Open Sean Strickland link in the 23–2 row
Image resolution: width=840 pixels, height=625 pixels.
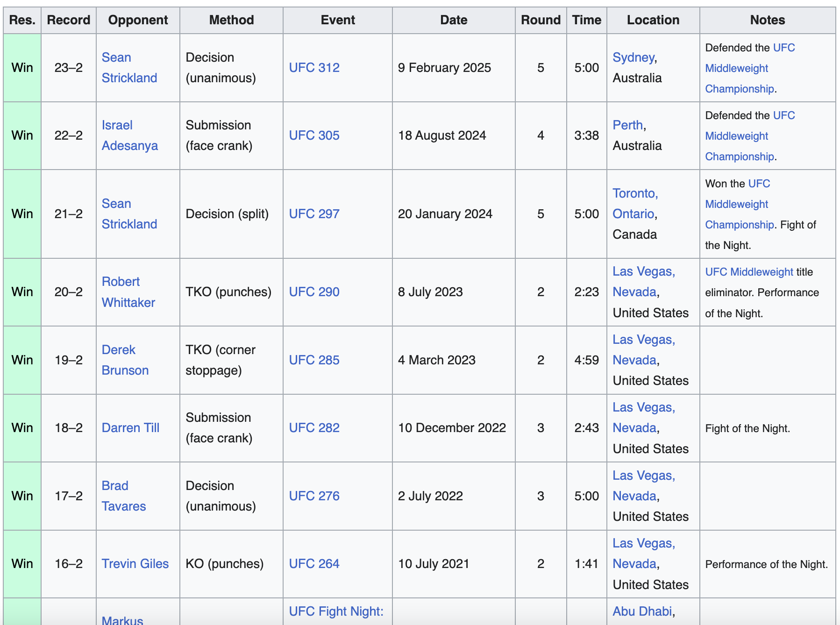pos(129,68)
